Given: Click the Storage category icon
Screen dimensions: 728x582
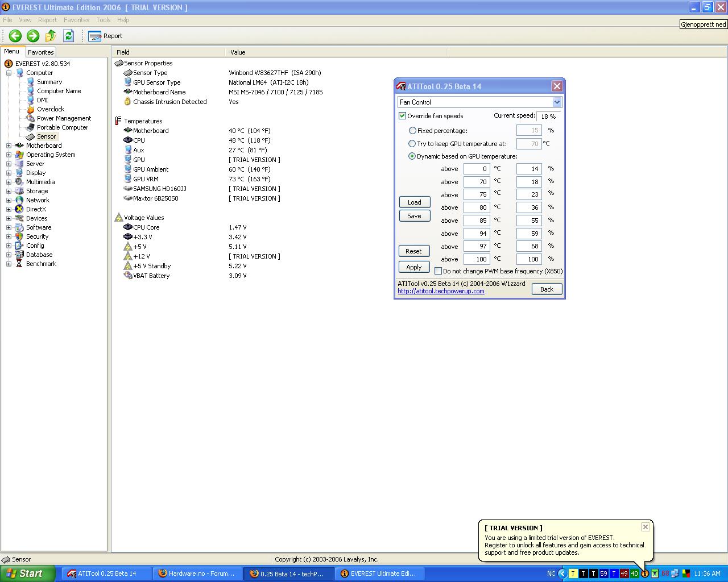Looking at the screenshot, I should 19,191.
